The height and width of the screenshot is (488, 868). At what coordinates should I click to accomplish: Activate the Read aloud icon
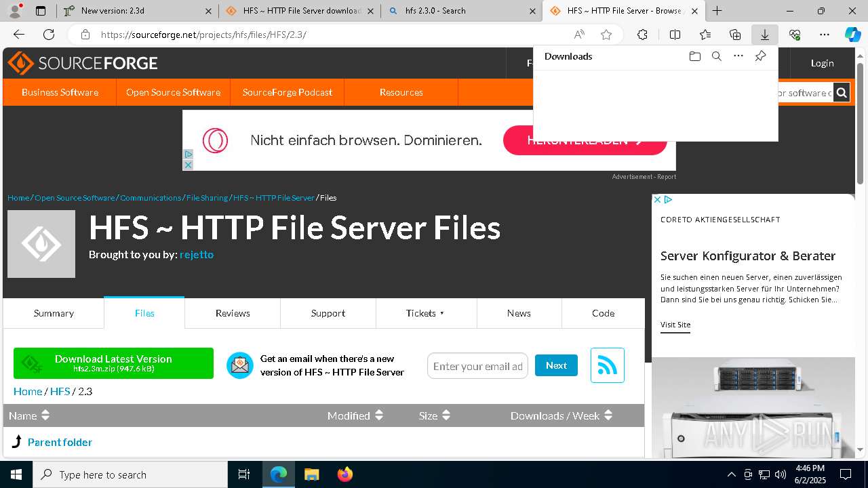579,35
